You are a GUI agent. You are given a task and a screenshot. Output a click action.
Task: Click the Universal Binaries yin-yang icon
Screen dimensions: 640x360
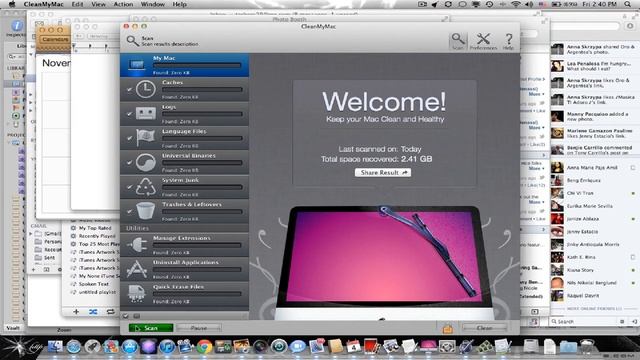pyautogui.click(x=146, y=162)
